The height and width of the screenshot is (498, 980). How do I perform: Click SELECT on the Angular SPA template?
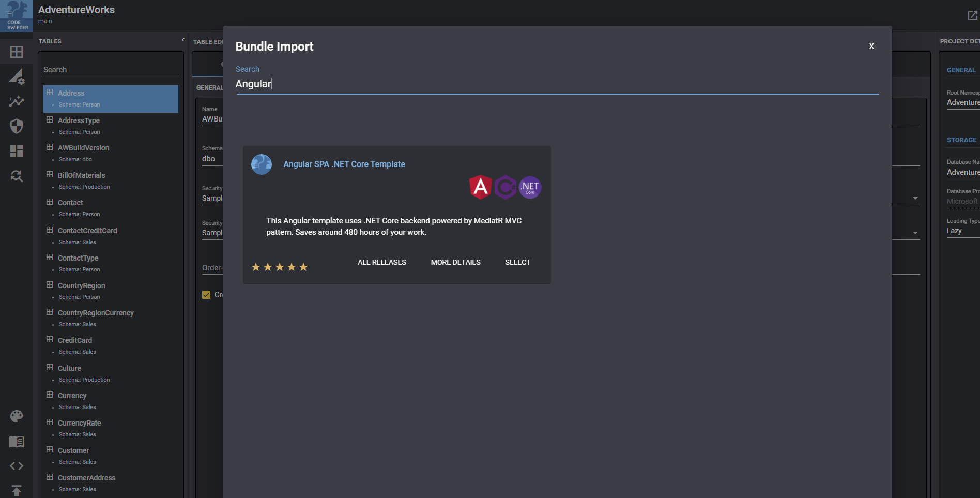517,262
